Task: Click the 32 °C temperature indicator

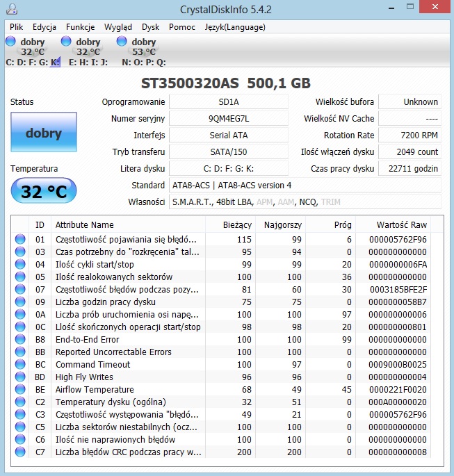Action: [44, 190]
